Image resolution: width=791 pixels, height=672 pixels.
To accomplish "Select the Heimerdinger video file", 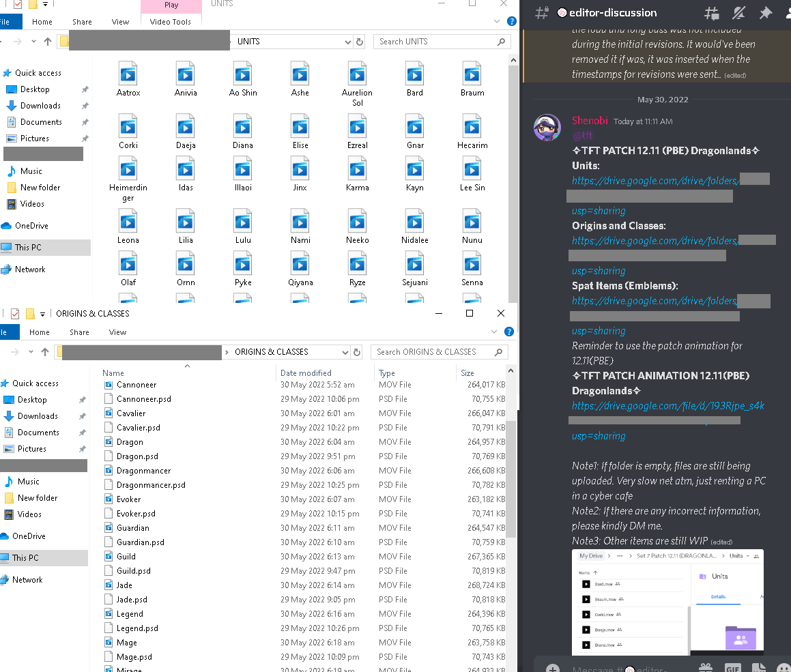I will (128, 179).
